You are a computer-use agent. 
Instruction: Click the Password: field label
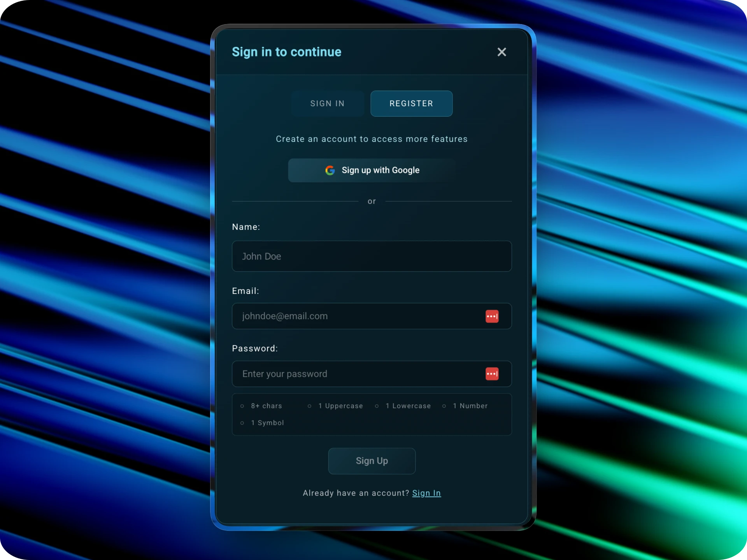click(255, 348)
